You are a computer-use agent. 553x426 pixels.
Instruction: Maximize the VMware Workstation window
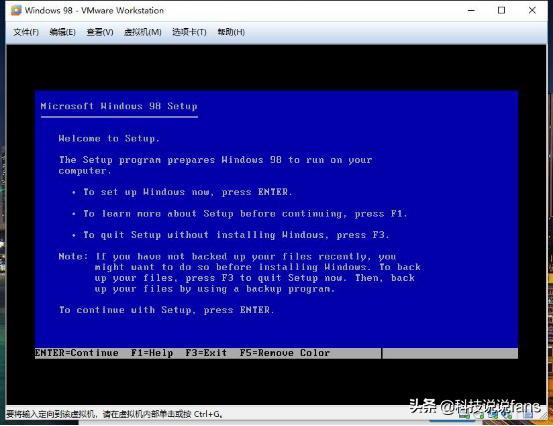pos(501,10)
